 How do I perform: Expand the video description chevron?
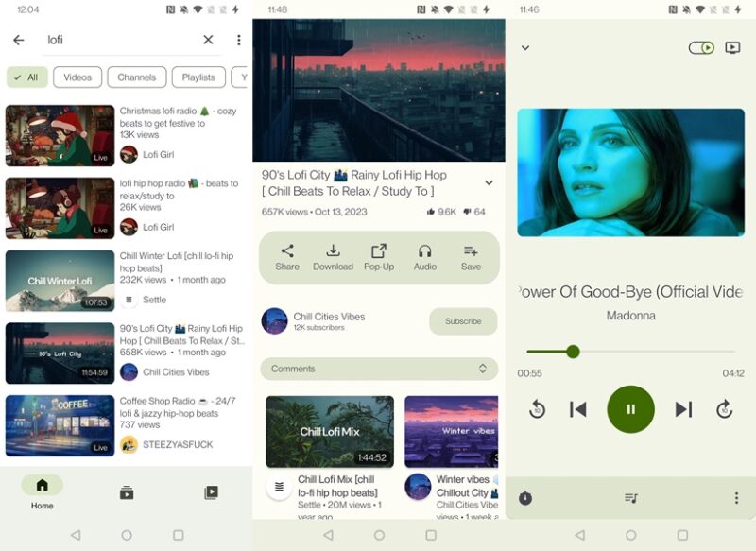[x=489, y=183]
